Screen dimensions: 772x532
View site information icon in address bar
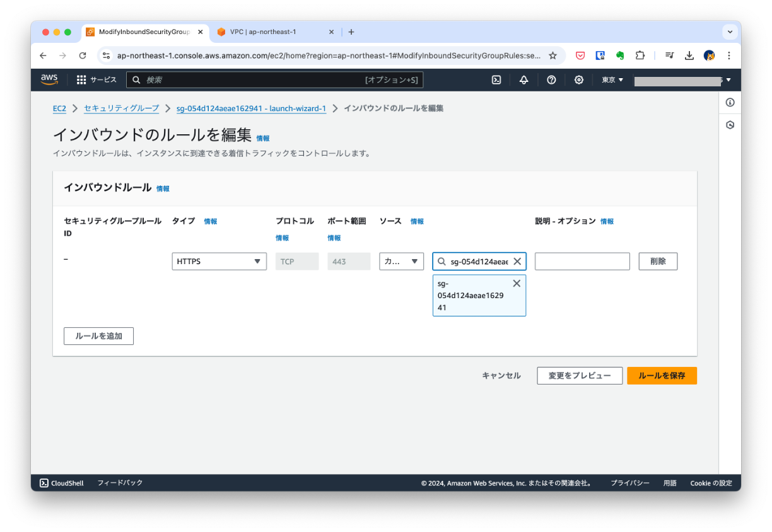[106, 55]
